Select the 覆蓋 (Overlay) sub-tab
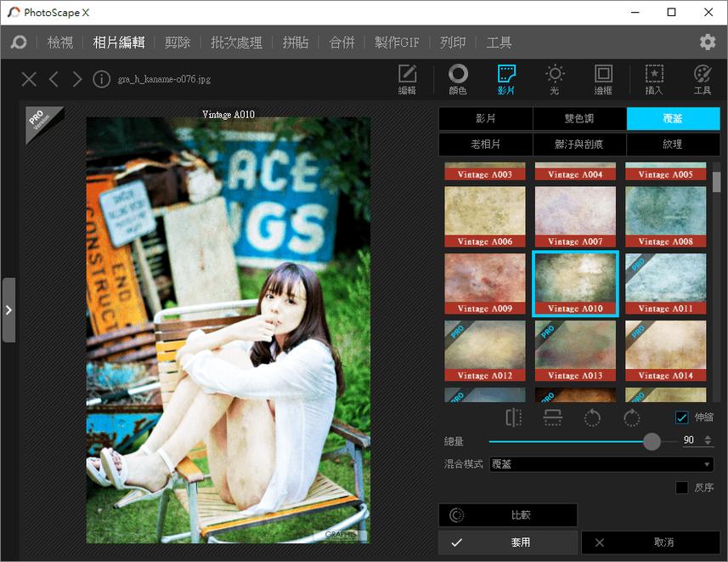Viewport: 728px width, 562px height. pyautogui.click(x=674, y=118)
